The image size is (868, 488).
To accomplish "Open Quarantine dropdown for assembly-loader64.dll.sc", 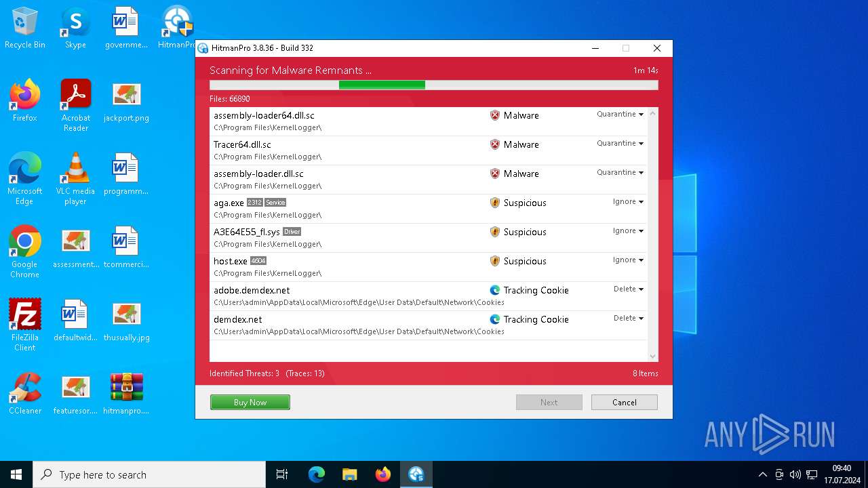I will coord(620,115).
